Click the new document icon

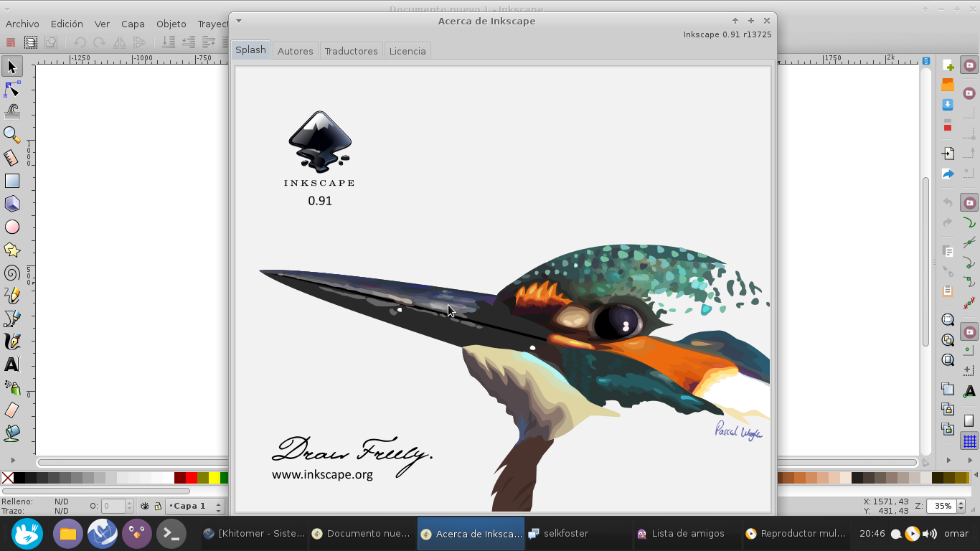click(x=948, y=66)
